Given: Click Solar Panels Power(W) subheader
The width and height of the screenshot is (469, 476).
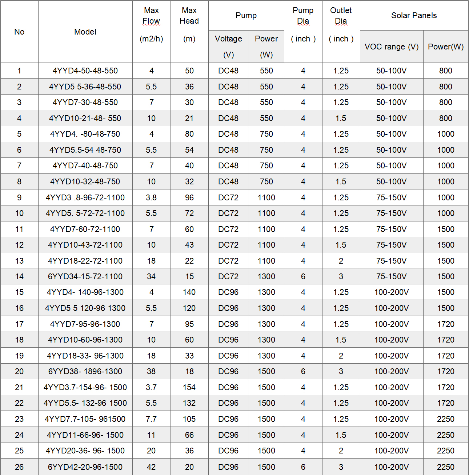Looking at the screenshot, I should (x=446, y=47).
